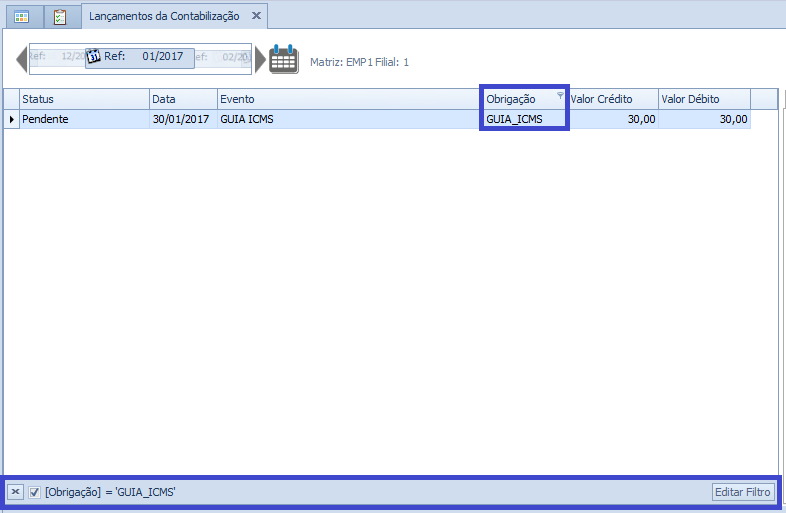786x513 pixels.
Task: Click the filter text [Obrigação] = 'GUIA_ICMS'
Action: point(110,492)
